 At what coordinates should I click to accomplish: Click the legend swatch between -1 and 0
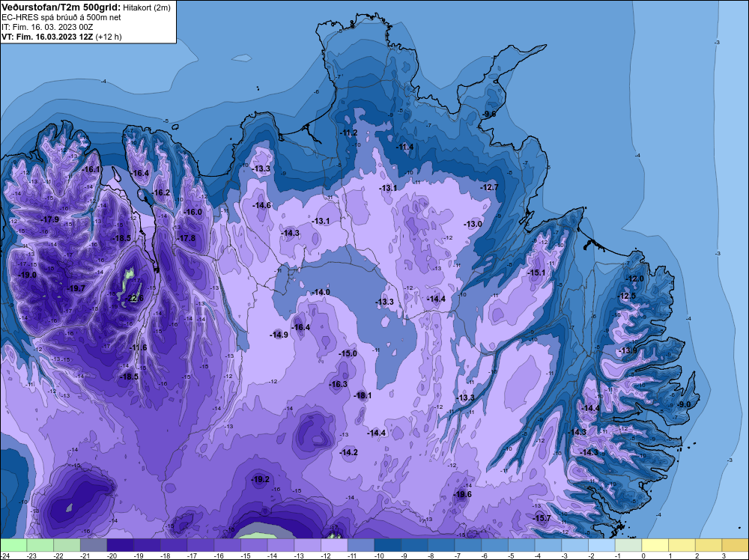click(x=628, y=545)
